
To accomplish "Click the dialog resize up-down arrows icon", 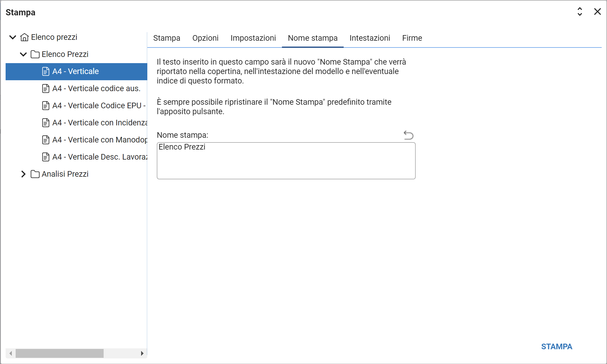I will tap(580, 12).
